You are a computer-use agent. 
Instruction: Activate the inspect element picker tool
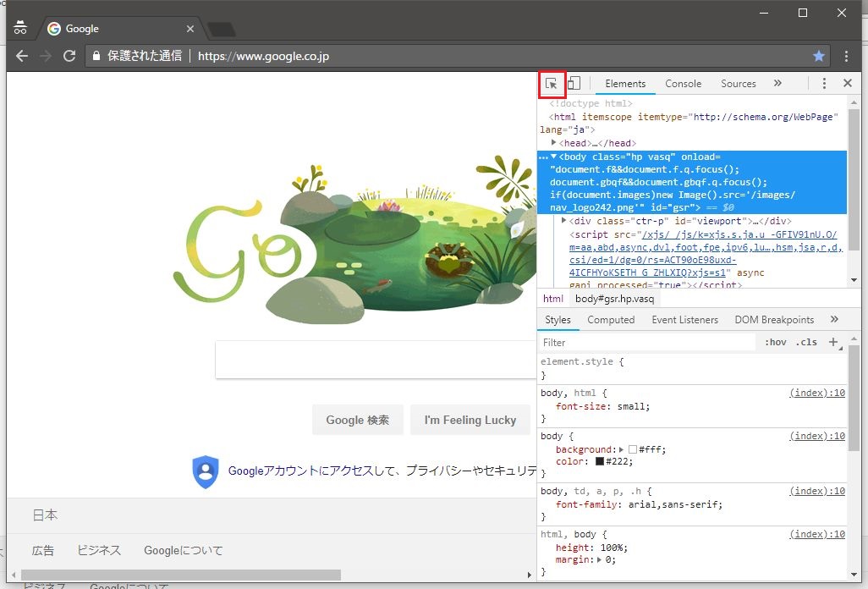(552, 84)
